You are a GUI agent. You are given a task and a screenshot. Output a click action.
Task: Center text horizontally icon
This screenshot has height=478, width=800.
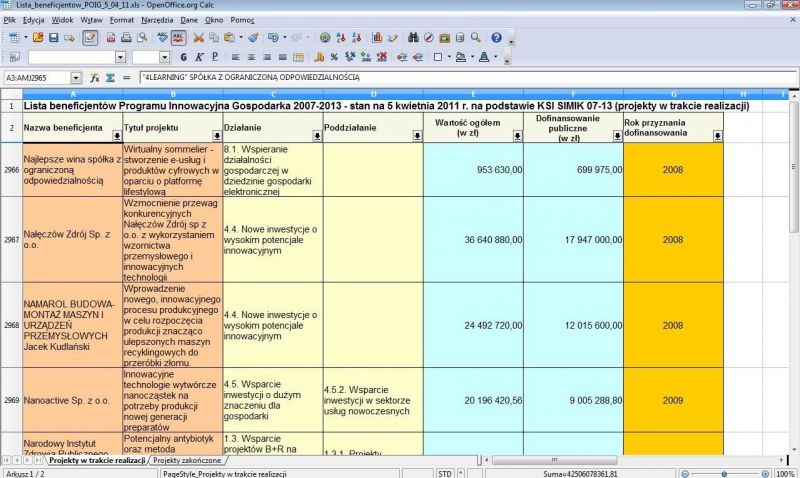tap(251, 57)
